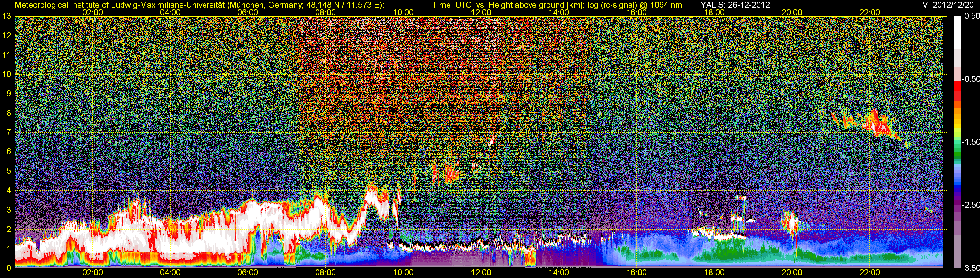Select the 20:00 label on the upper time axis
The image size is (980, 278).
tap(792, 12)
